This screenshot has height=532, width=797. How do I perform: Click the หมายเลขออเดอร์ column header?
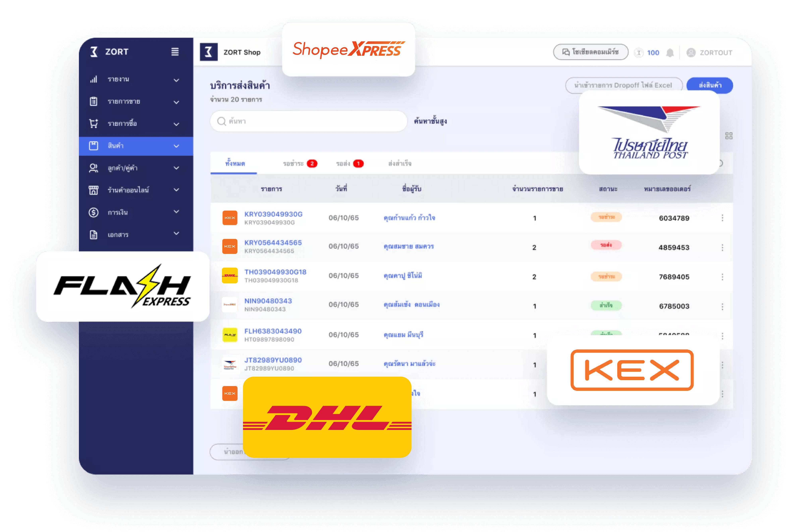[x=667, y=189]
